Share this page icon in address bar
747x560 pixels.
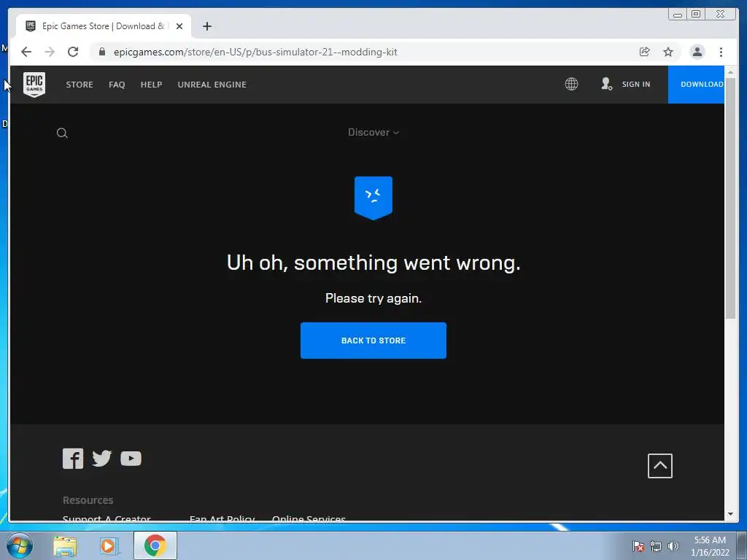point(644,52)
